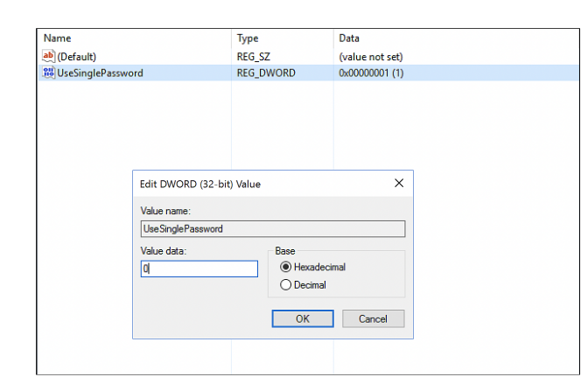
Task: Sort entries by Type column header
Action: (x=247, y=38)
